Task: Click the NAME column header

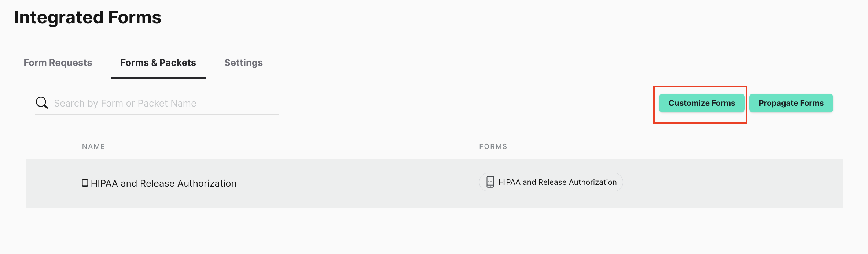Action: pos(93,146)
